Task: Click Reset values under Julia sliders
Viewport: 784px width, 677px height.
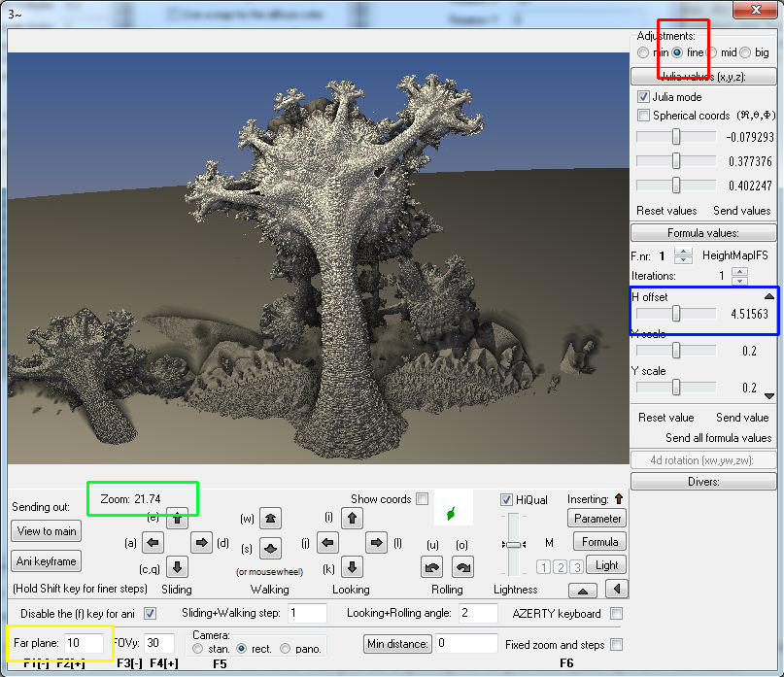Action: pyautogui.click(x=666, y=211)
